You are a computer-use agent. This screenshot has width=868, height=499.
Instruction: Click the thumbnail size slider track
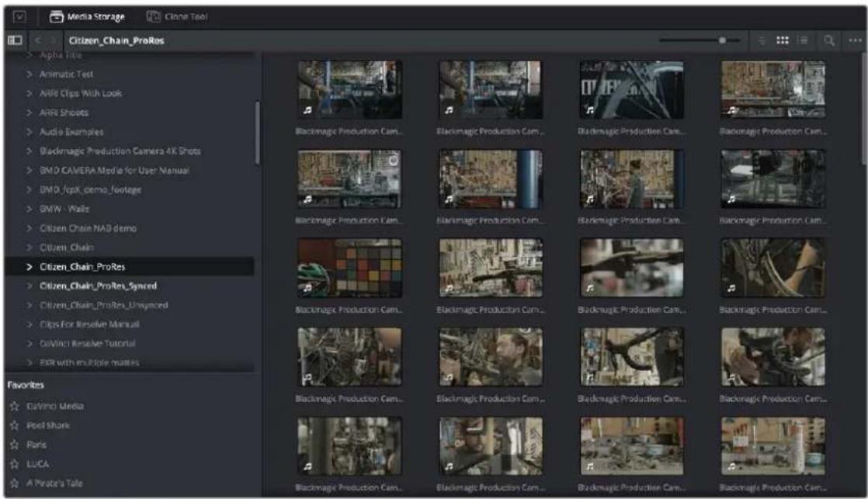coord(700,40)
